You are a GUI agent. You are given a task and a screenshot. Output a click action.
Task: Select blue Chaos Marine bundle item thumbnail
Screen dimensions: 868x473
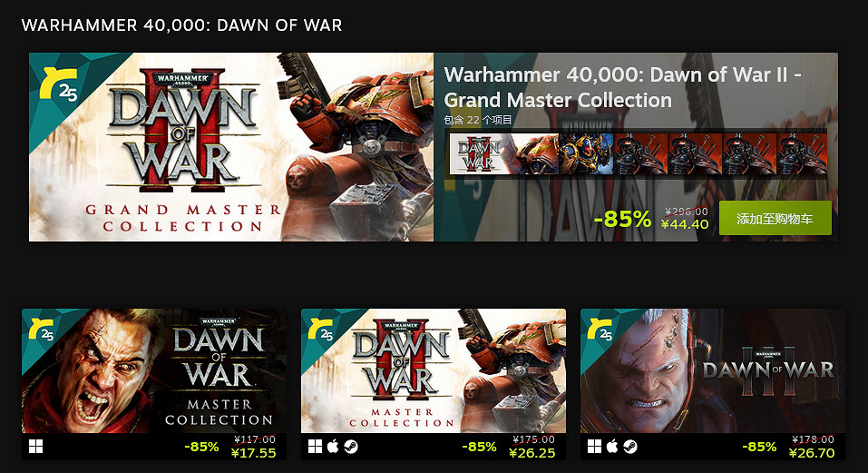(x=586, y=154)
